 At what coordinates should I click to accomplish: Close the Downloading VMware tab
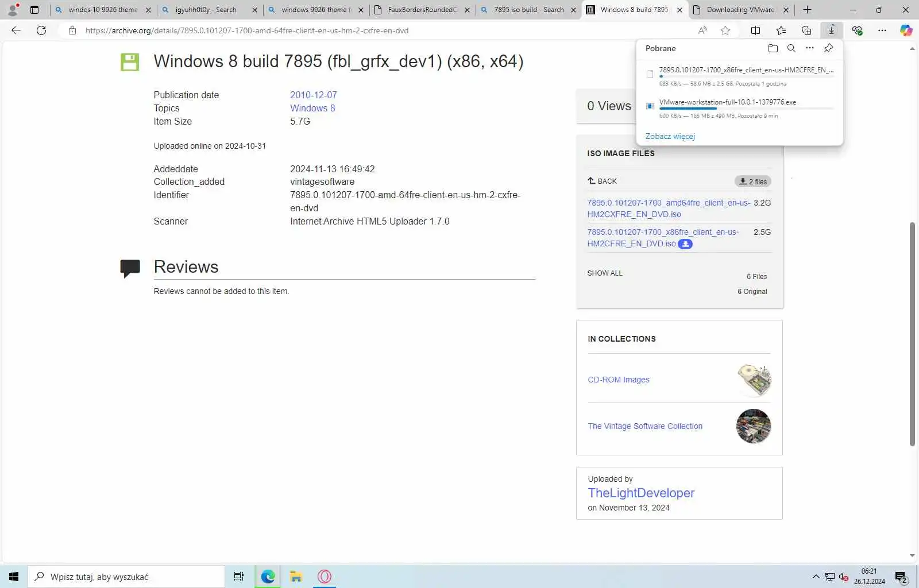tap(786, 10)
